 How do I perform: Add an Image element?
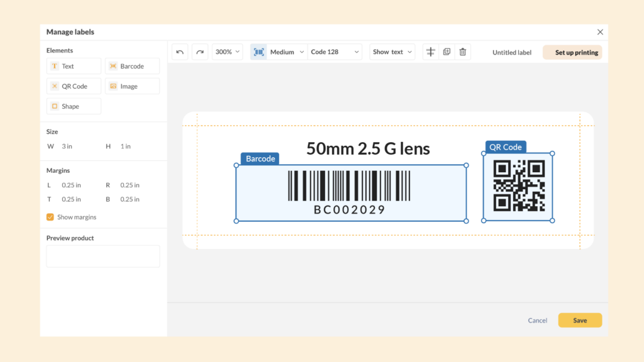tap(132, 86)
